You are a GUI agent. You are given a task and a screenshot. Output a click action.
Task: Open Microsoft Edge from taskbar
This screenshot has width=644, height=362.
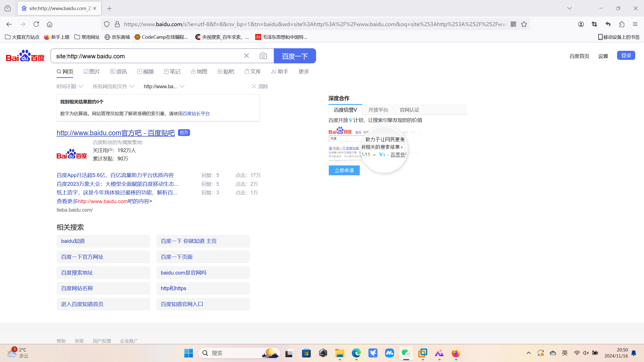tap(356, 353)
